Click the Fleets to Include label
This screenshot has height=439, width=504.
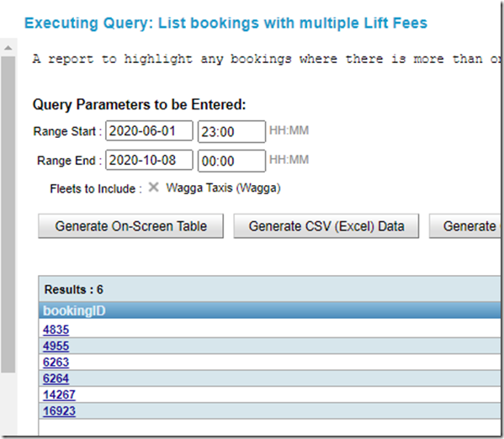pyautogui.click(x=95, y=188)
